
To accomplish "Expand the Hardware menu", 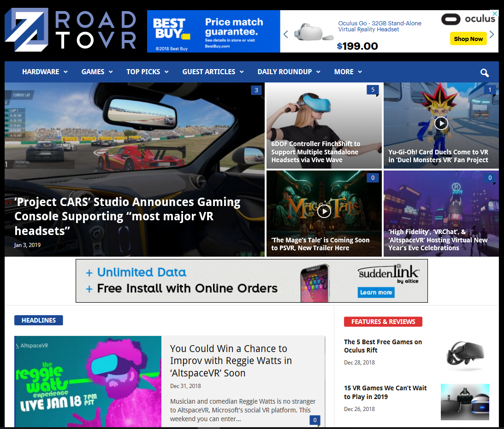I will [45, 71].
